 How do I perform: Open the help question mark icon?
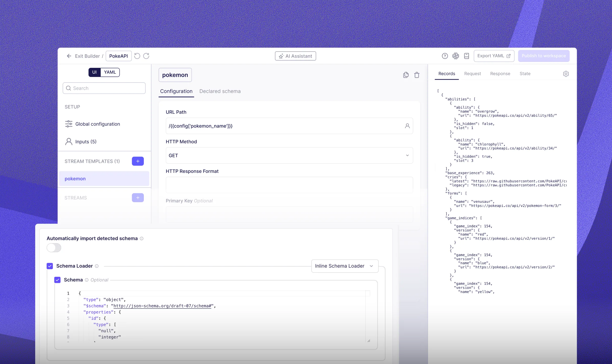coord(445,56)
